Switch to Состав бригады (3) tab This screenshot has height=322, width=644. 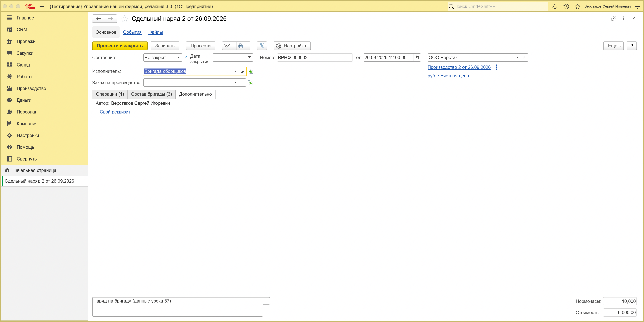point(151,94)
